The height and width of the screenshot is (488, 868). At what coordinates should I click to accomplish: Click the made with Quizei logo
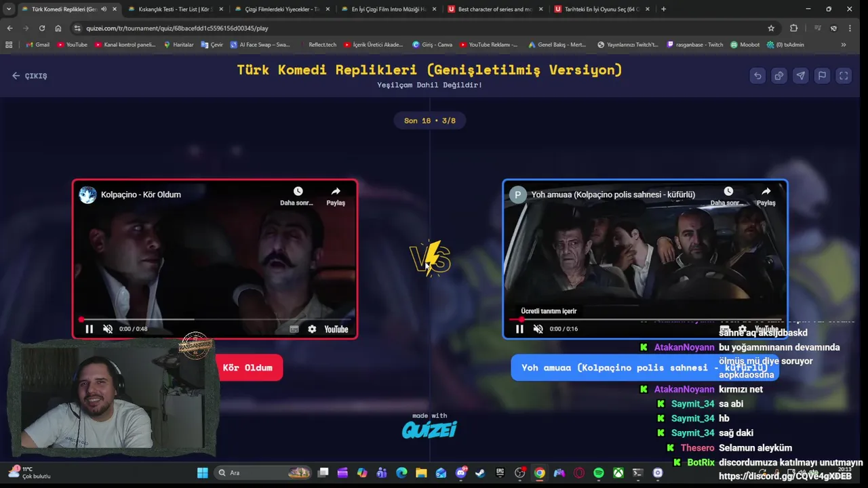pyautogui.click(x=429, y=426)
